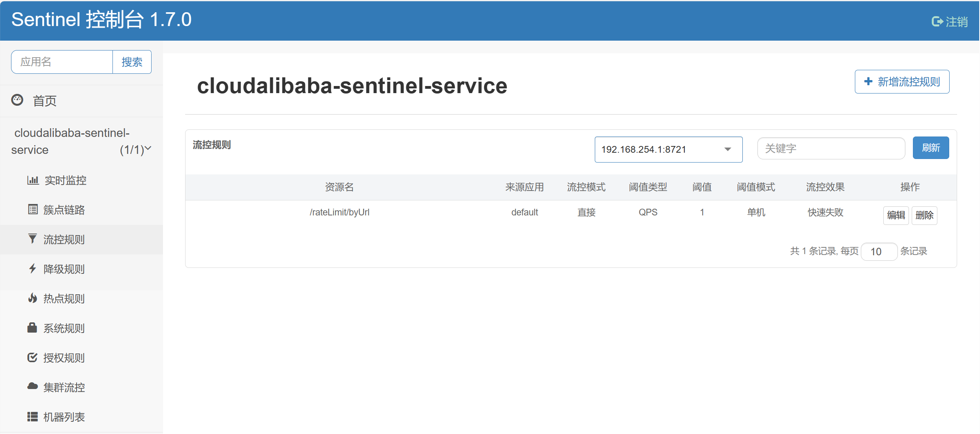This screenshot has height=434, width=980.
Task: Click the 单机 threshold mode cell
Action: tap(756, 212)
